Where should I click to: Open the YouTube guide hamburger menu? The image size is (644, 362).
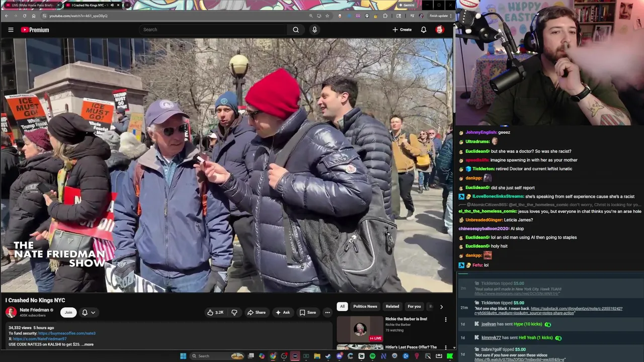11,30
